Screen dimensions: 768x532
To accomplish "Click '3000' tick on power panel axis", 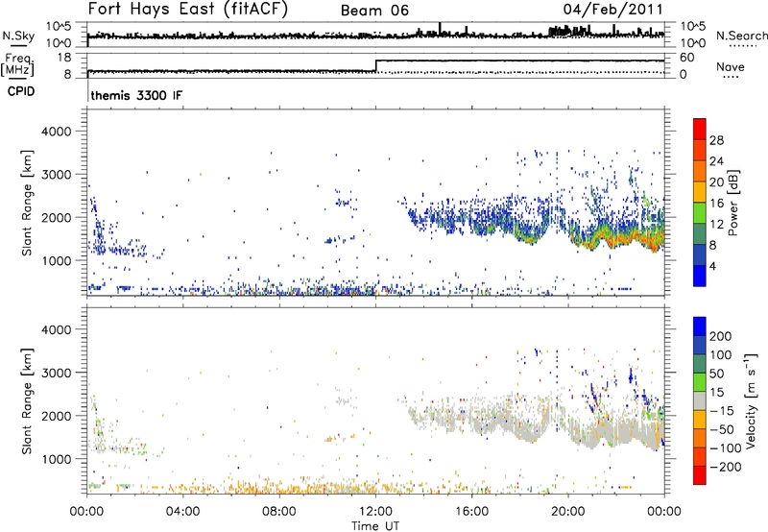I will tap(57, 175).
